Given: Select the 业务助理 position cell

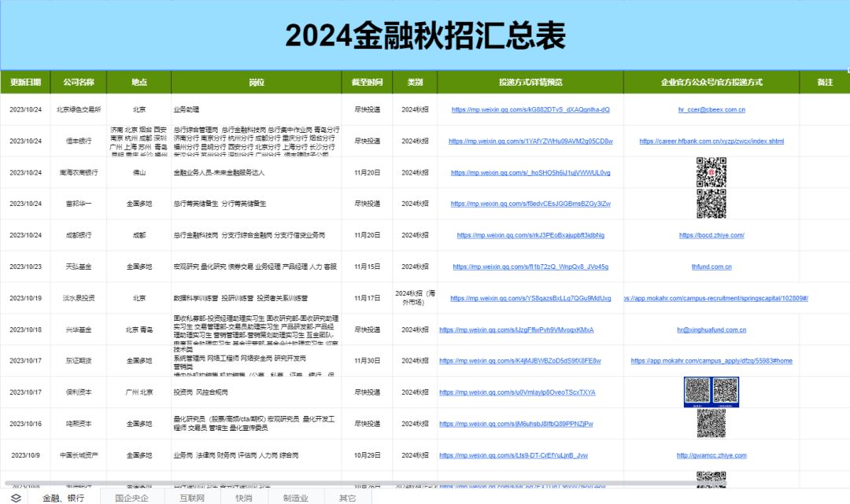Looking at the screenshot, I should click(257, 109).
